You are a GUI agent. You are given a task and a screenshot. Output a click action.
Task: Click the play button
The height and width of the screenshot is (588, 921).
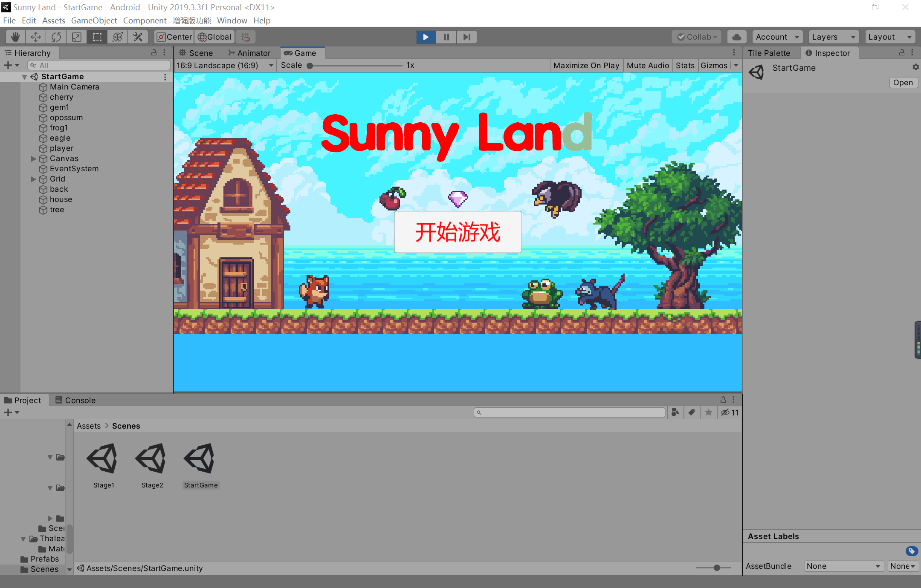point(426,37)
